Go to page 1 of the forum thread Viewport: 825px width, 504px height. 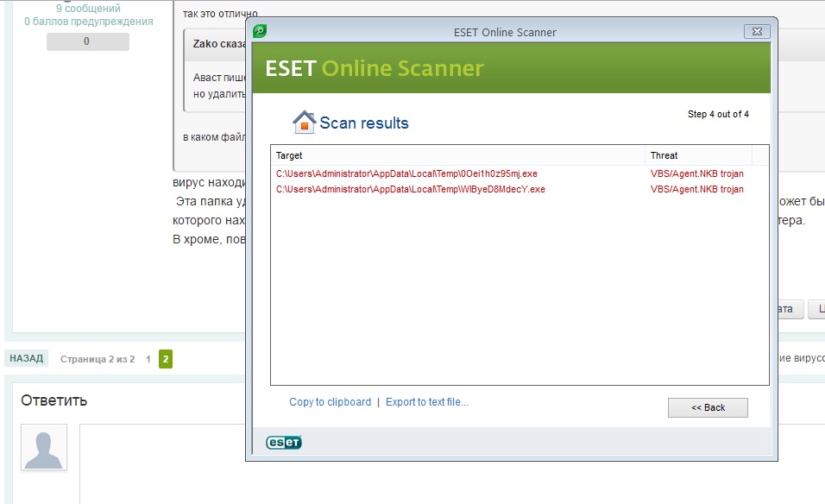click(x=148, y=359)
